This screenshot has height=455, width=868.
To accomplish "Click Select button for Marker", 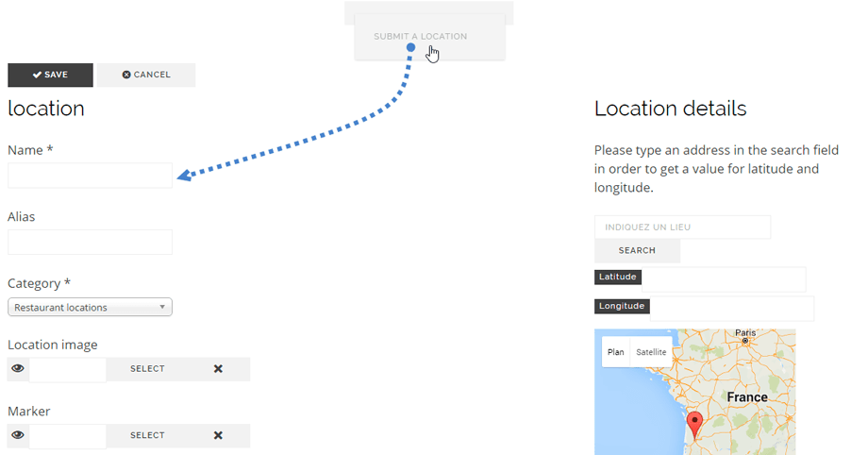I will tap(147, 435).
